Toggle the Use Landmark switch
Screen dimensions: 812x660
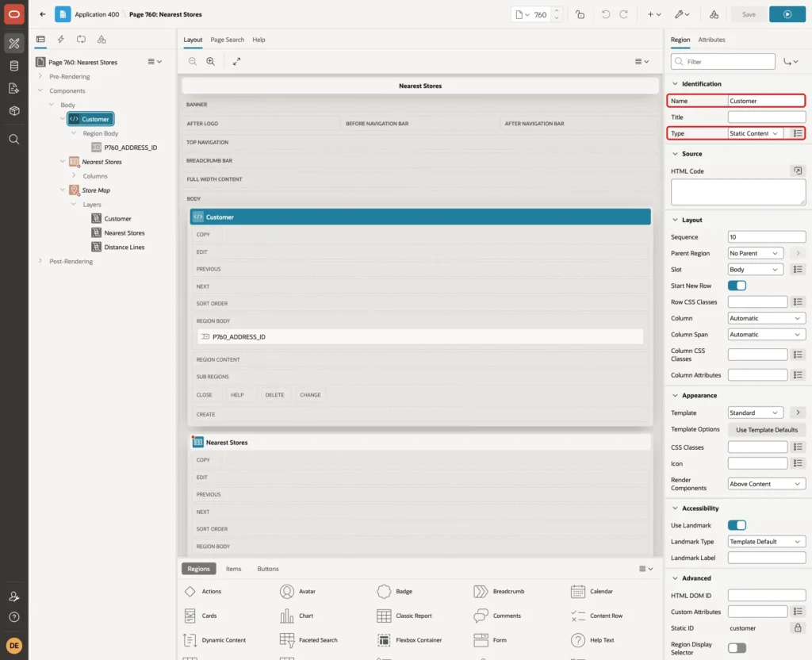click(x=737, y=525)
